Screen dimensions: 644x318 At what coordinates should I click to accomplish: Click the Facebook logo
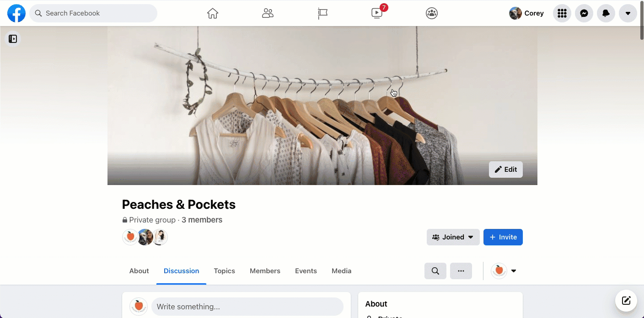click(x=16, y=13)
